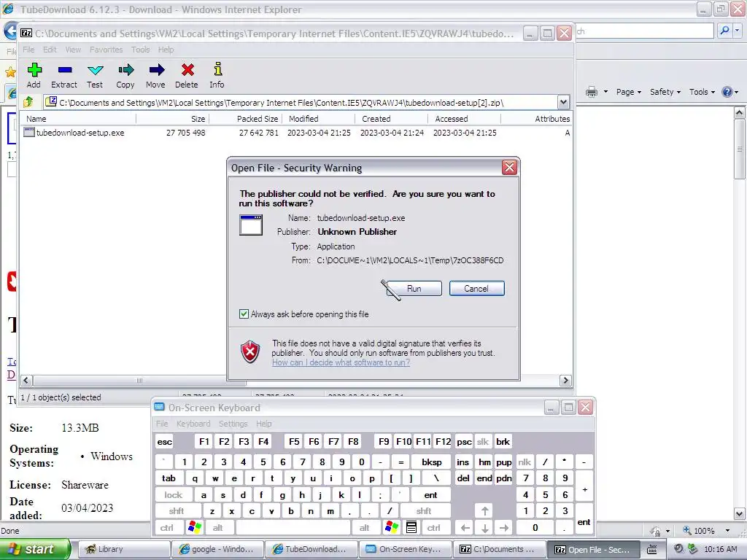Toggle the right shft key on keyboard
The width and height of the screenshot is (747, 560).
(424, 511)
